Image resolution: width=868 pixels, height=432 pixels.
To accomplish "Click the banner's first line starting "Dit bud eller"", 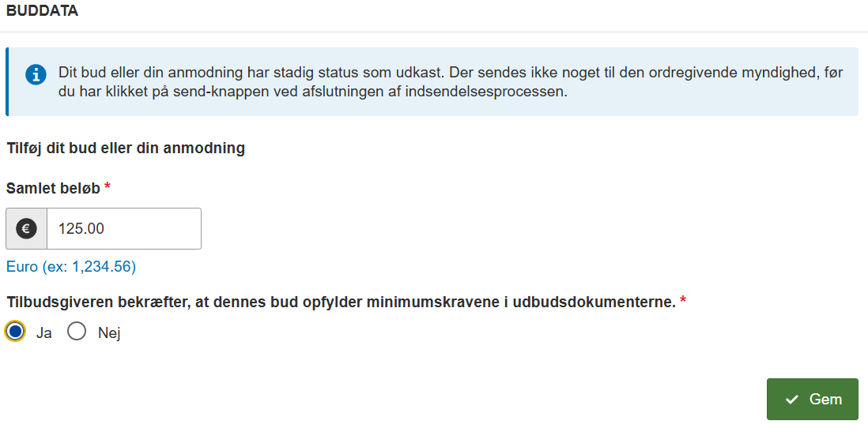I will click(451, 73).
